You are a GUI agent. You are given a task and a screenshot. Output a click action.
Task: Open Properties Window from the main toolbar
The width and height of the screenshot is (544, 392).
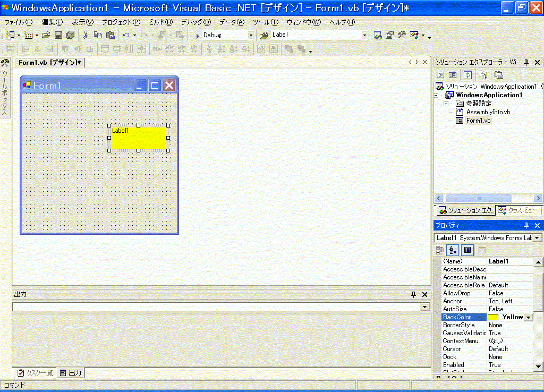click(389, 35)
